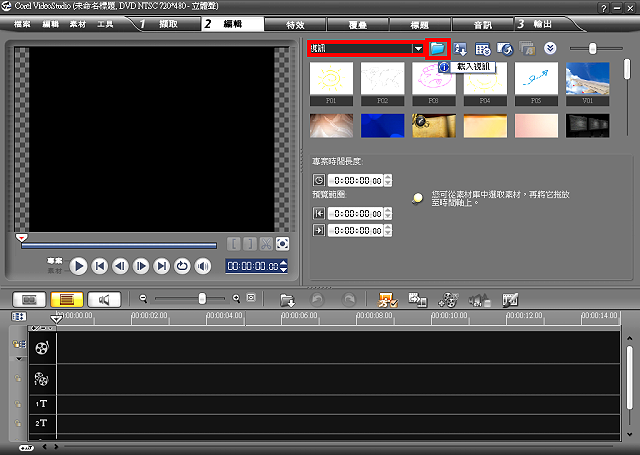
Task: Open the 素材 menu
Action: (x=78, y=24)
